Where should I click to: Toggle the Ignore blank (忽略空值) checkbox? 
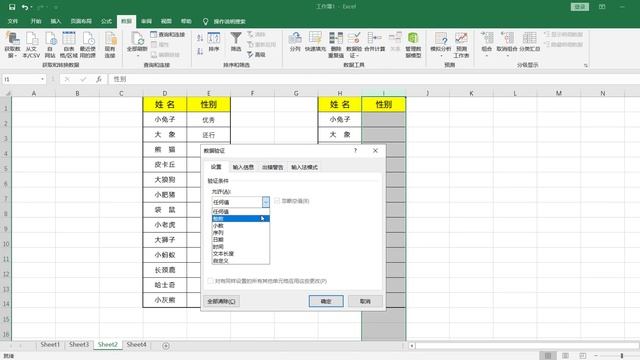click(277, 201)
